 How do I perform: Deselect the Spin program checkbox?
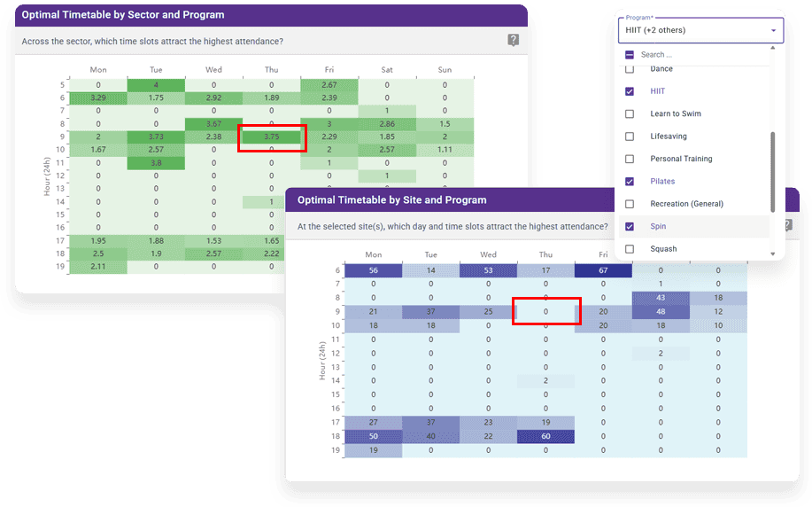630,227
